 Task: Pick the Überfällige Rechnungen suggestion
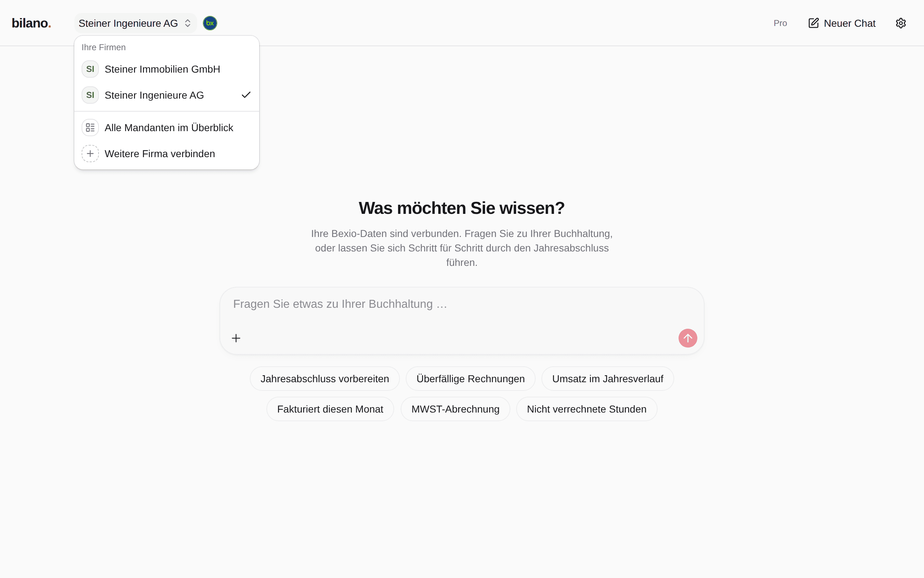click(470, 379)
